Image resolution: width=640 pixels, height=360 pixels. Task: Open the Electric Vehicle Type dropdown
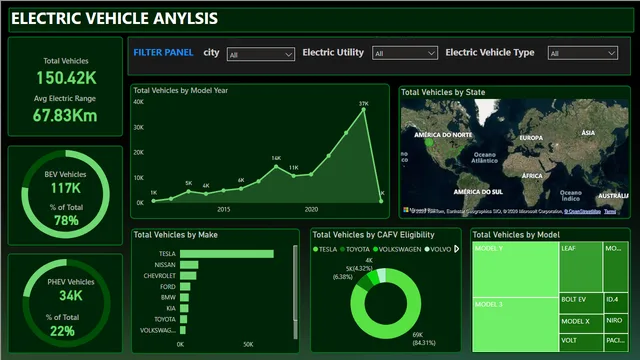coord(582,53)
